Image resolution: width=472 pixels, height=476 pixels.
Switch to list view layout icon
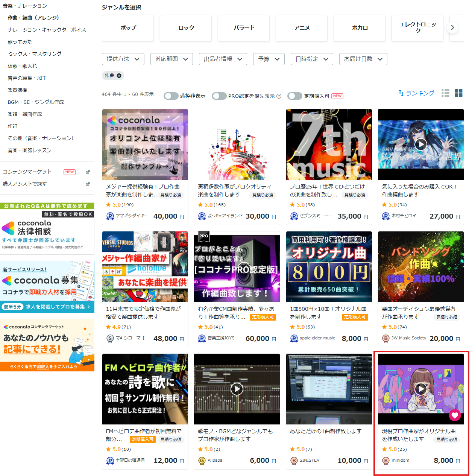click(445, 93)
